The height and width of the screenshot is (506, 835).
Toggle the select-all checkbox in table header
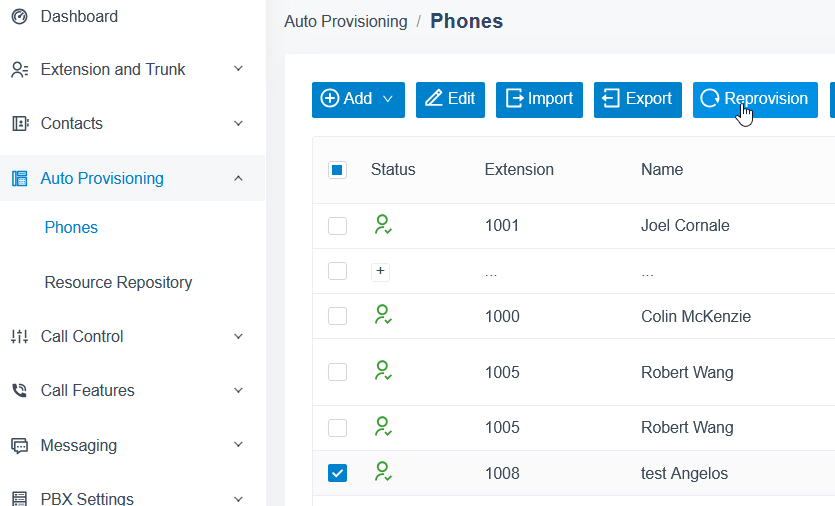(x=337, y=170)
